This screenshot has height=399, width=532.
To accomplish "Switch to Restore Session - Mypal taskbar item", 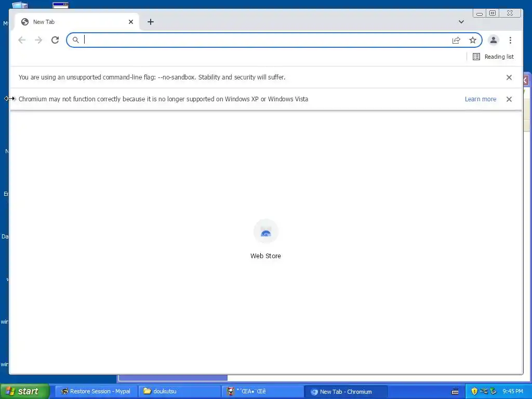I will (96, 391).
